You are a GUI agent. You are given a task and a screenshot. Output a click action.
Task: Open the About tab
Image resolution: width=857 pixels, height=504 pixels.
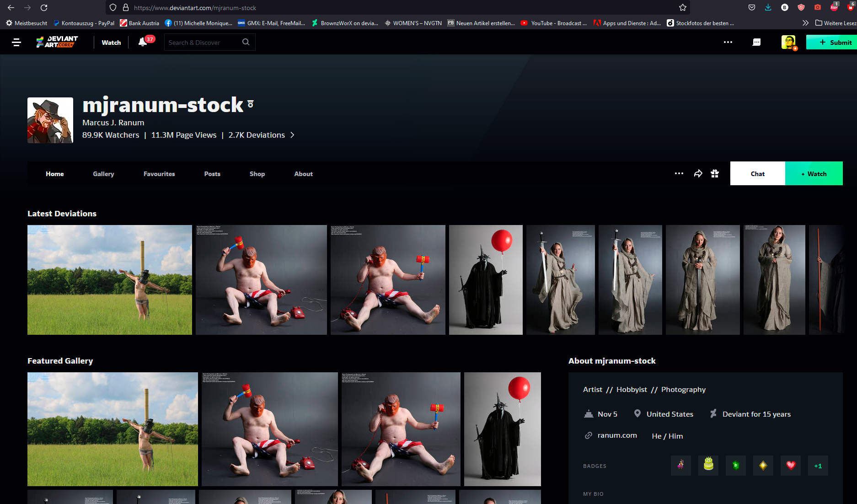pyautogui.click(x=303, y=174)
